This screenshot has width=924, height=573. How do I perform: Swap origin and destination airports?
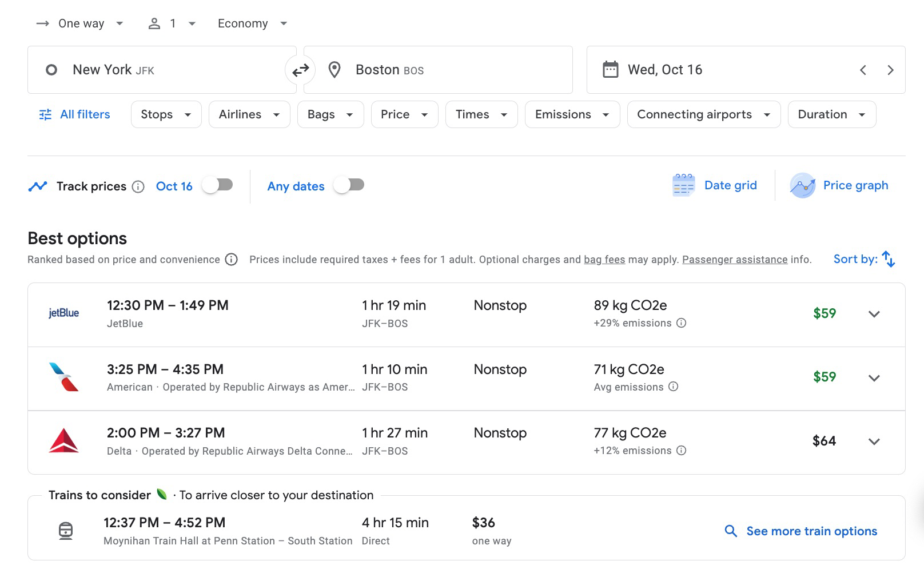tap(300, 70)
